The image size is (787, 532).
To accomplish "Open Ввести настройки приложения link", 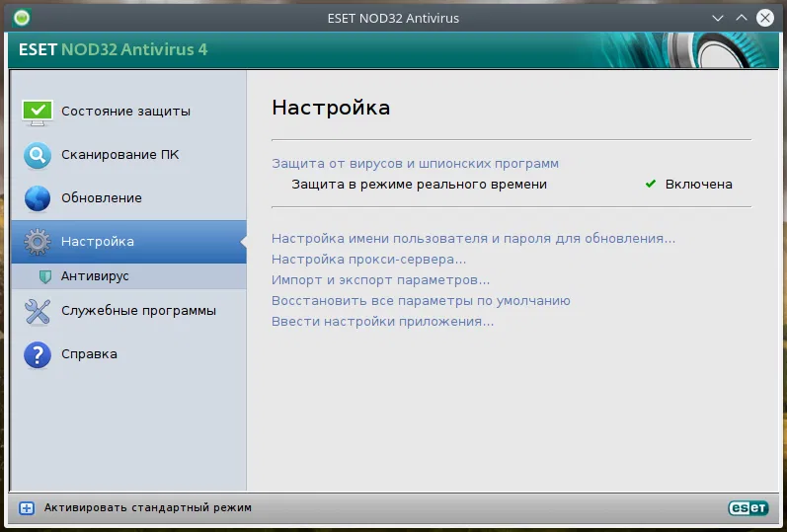I will [382, 322].
